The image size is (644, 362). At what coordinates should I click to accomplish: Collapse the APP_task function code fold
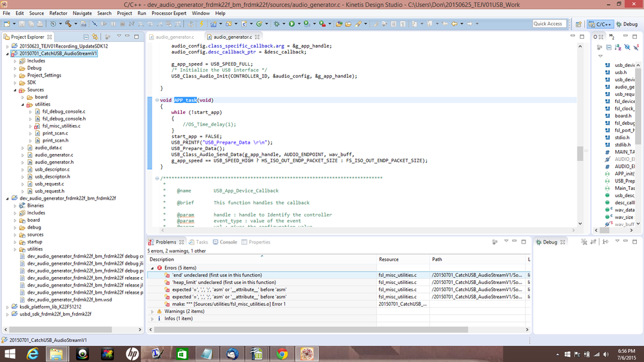tap(157, 100)
